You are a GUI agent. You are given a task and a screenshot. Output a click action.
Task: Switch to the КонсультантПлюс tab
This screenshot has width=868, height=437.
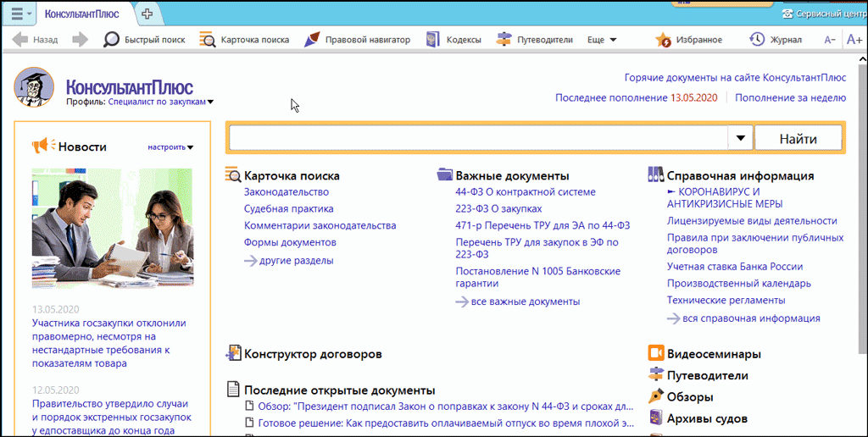(81, 14)
